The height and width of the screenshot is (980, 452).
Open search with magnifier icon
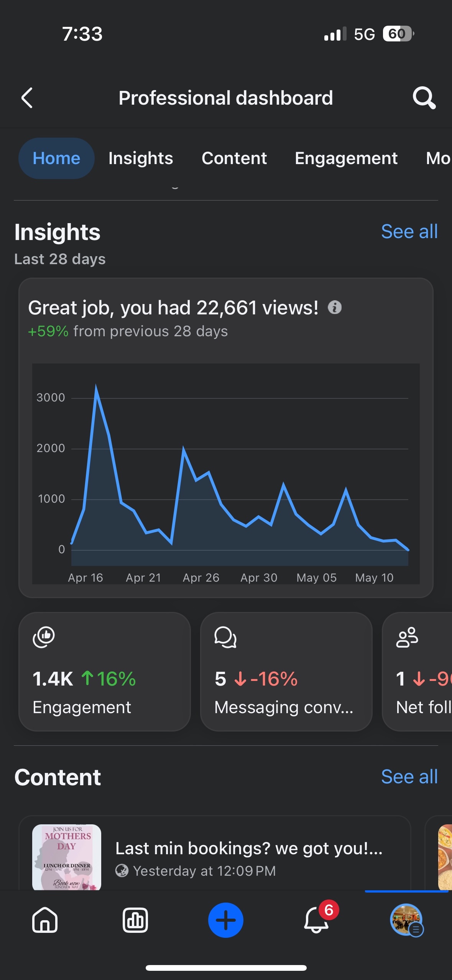pyautogui.click(x=424, y=98)
